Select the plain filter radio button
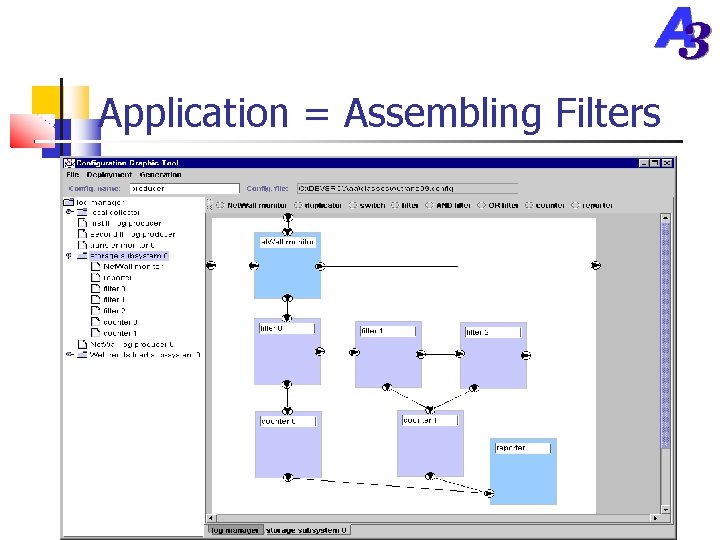 coord(395,205)
